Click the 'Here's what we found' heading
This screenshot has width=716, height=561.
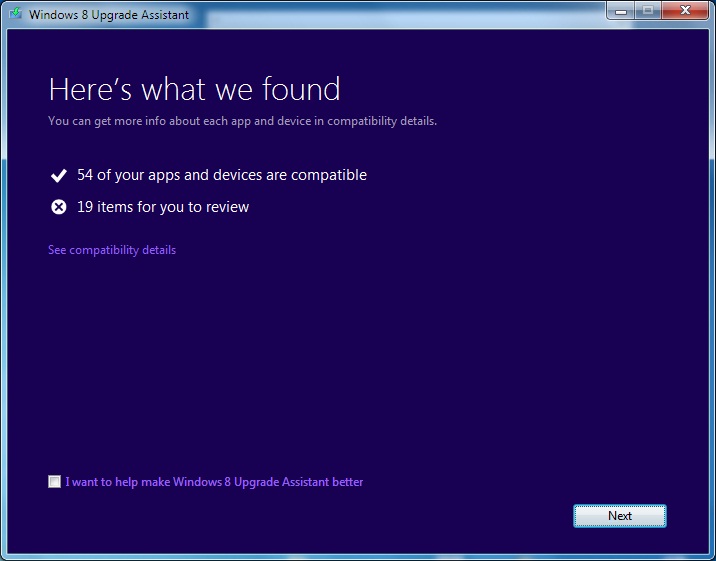[x=195, y=89]
